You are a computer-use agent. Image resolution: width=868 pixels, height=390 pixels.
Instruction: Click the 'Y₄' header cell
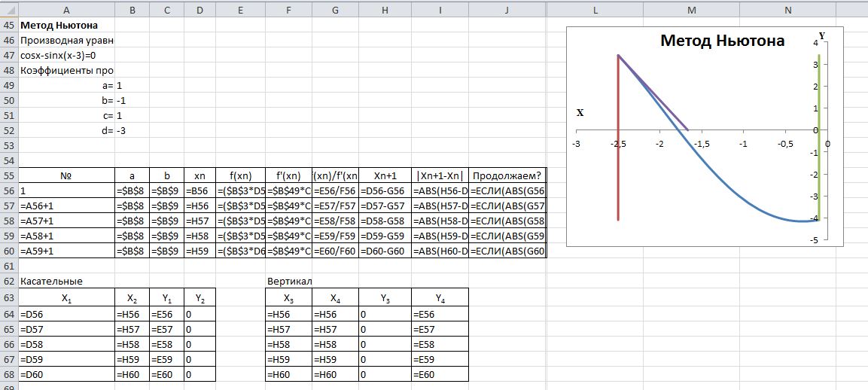pos(440,299)
